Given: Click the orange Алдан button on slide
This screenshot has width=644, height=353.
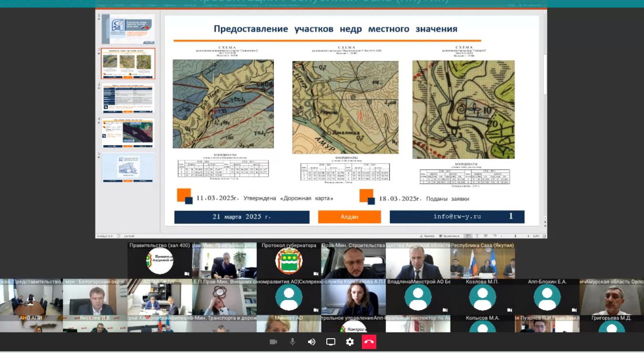Looking at the screenshot, I should [349, 217].
